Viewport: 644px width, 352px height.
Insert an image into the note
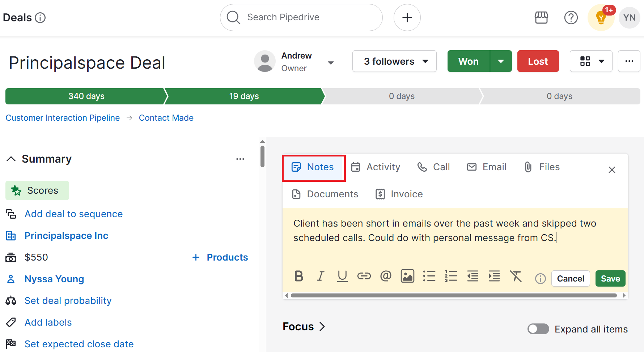407,276
